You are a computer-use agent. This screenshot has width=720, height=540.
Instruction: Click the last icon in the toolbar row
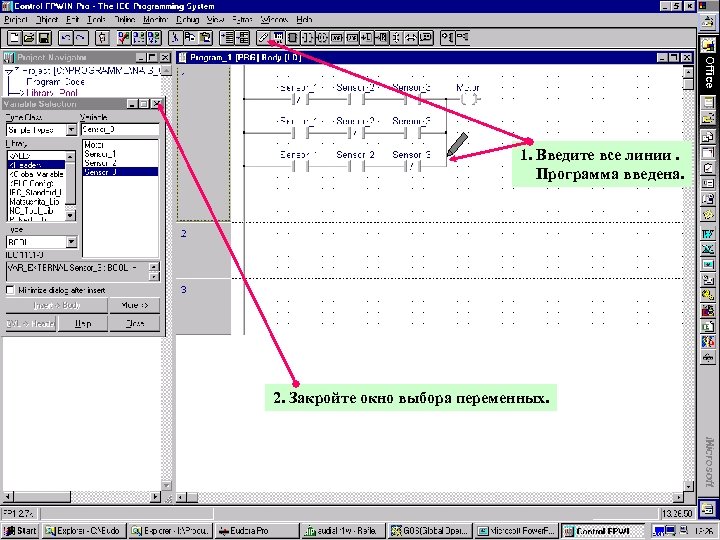pyautogui.click(x=462, y=38)
